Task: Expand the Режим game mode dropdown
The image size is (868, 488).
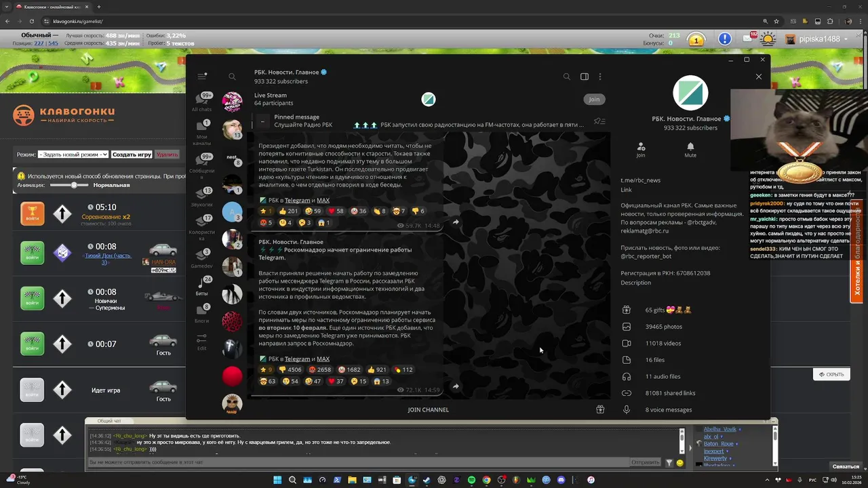Action: click(x=73, y=155)
